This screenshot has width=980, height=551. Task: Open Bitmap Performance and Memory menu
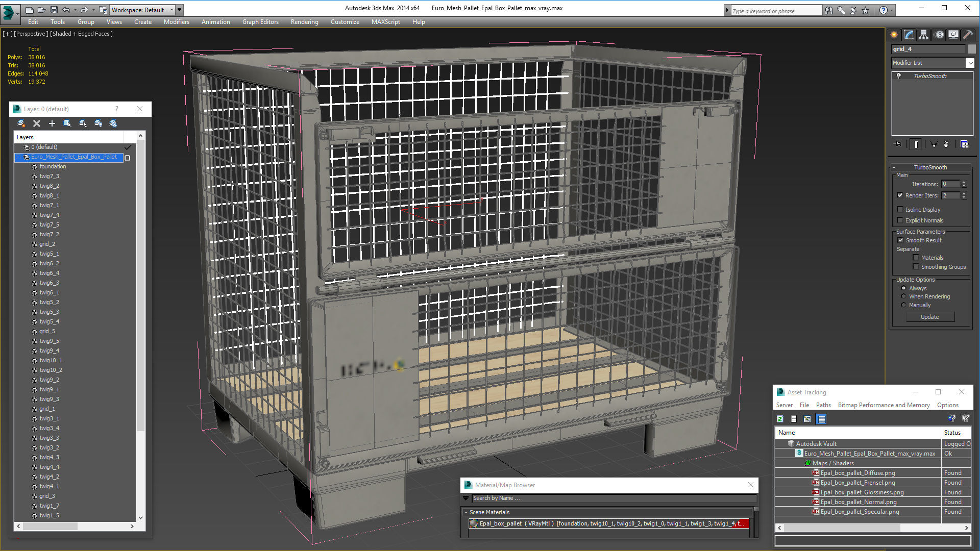pos(884,405)
